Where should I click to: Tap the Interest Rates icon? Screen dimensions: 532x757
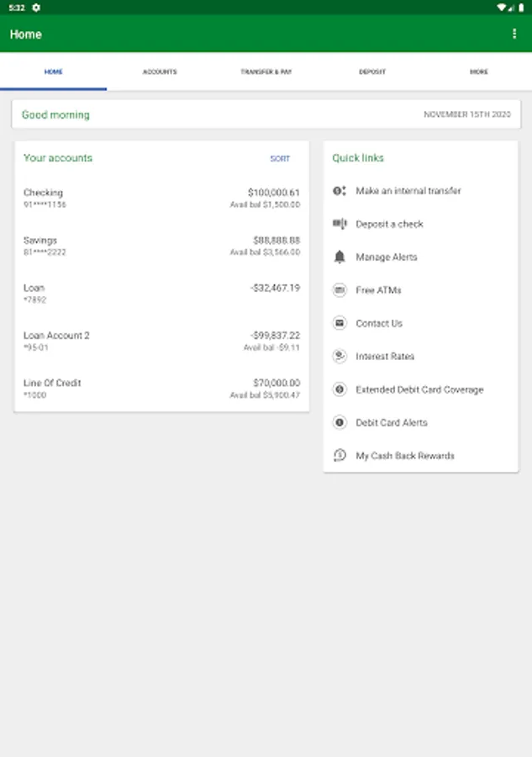point(340,357)
